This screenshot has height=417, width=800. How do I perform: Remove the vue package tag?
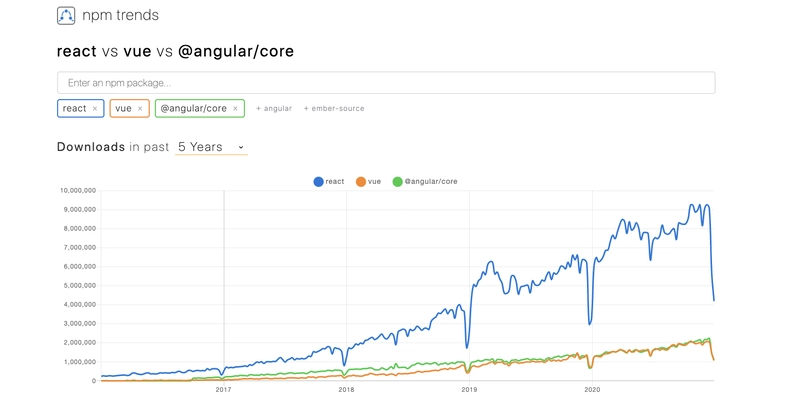click(140, 109)
